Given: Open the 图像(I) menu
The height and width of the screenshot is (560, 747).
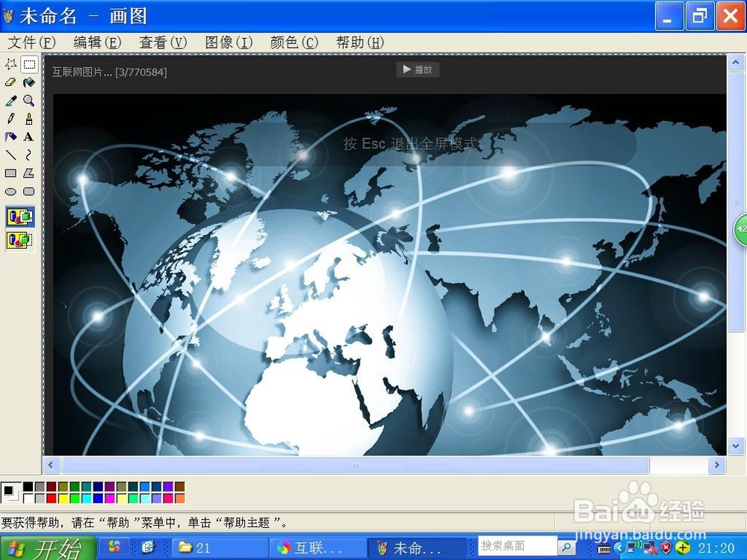Looking at the screenshot, I should (229, 43).
